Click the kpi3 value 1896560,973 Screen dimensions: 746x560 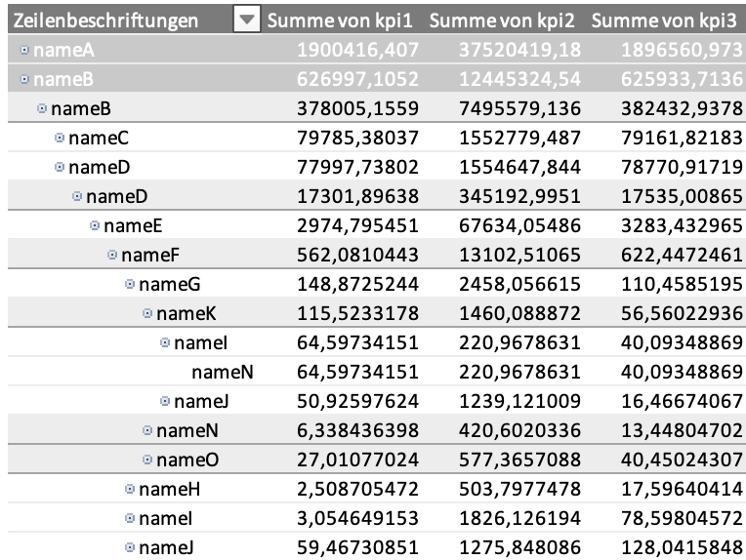tap(682, 50)
